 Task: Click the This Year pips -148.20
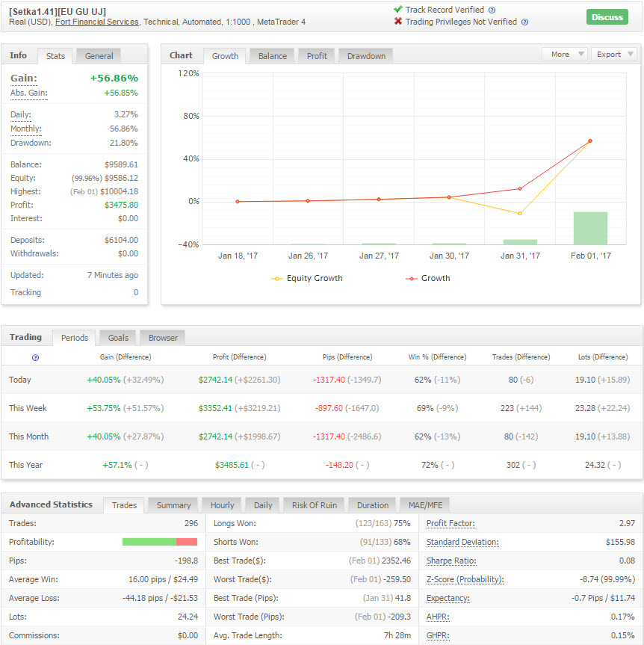coord(339,465)
